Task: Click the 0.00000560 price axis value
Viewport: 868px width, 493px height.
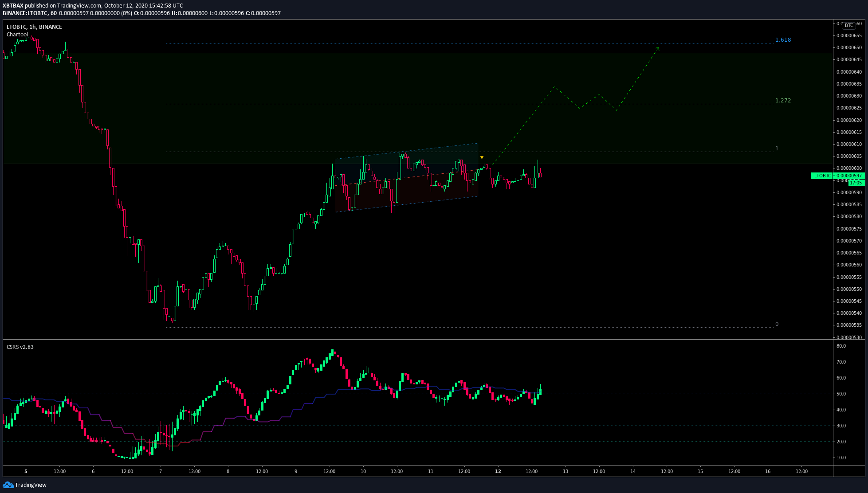Action: 849,265
